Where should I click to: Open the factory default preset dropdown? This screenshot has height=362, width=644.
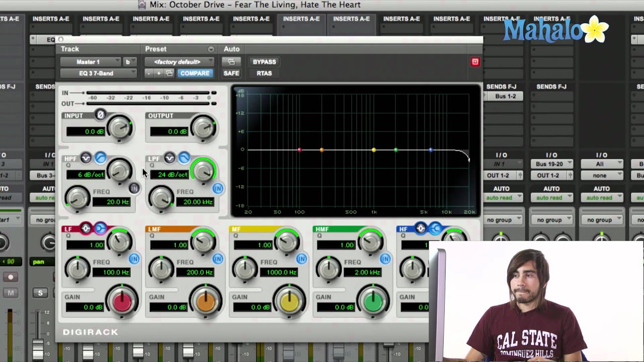pyautogui.click(x=179, y=62)
